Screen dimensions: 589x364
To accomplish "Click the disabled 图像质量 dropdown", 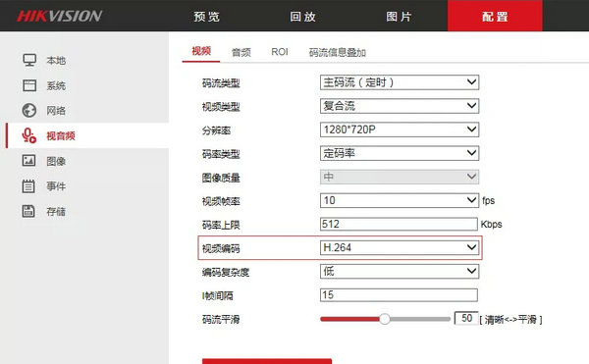I will pos(400,177).
